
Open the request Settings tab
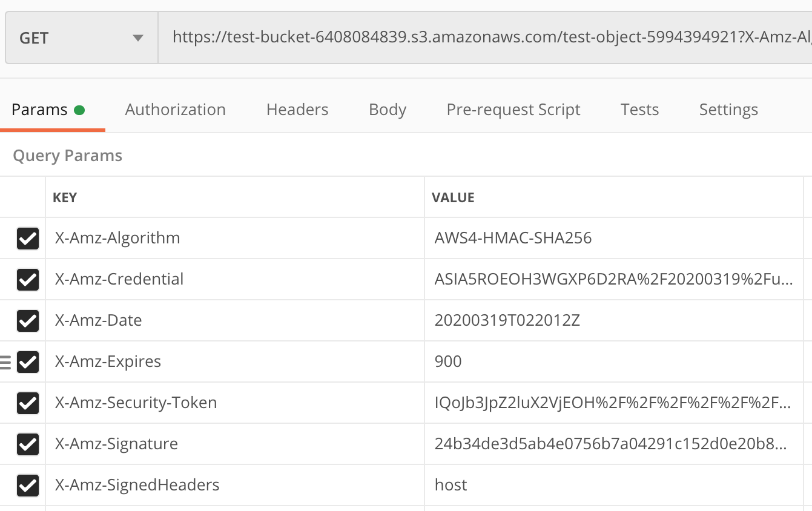[x=728, y=110]
